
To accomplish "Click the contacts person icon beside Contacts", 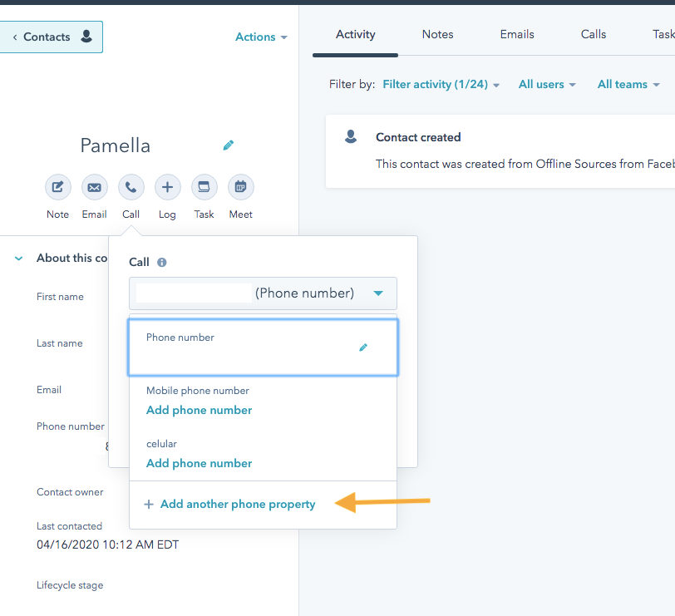I will pyautogui.click(x=86, y=37).
